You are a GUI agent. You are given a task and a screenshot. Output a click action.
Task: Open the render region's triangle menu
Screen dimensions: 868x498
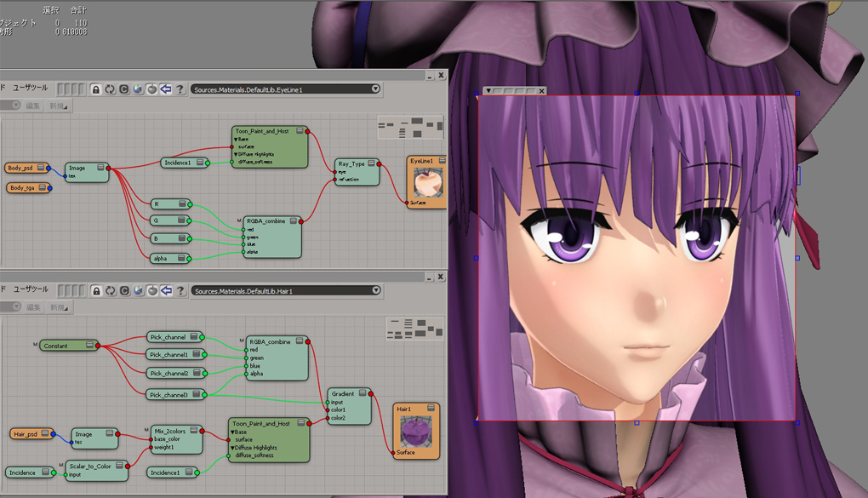click(x=488, y=91)
